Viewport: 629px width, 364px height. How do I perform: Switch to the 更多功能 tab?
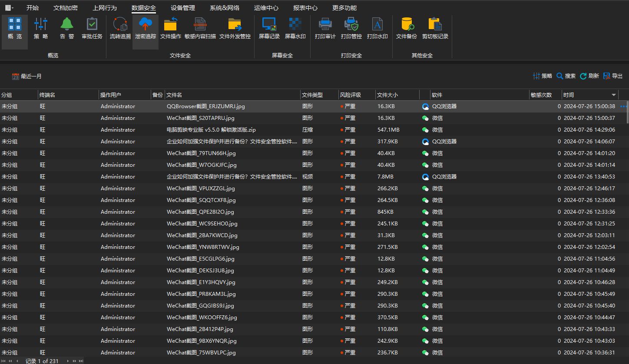point(344,8)
